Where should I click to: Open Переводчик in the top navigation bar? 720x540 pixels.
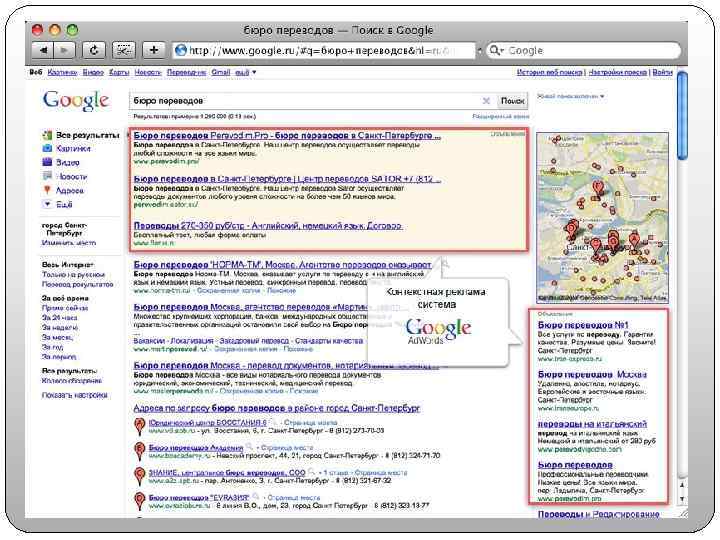tap(186, 73)
